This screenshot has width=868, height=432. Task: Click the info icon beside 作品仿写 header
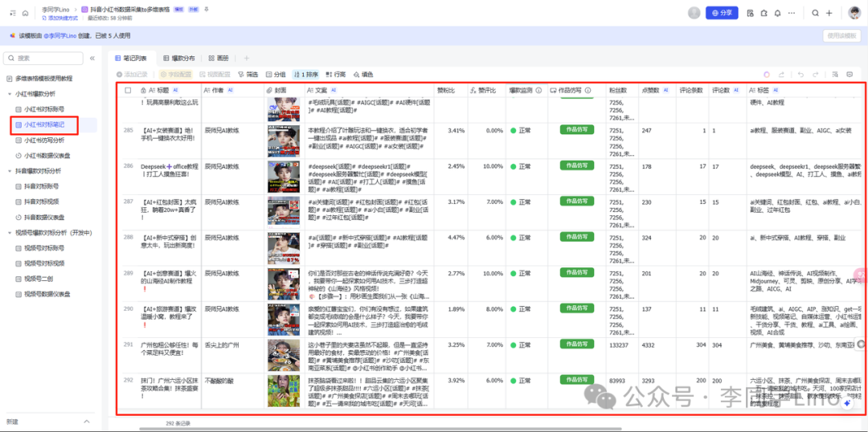(x=588, y=90)
